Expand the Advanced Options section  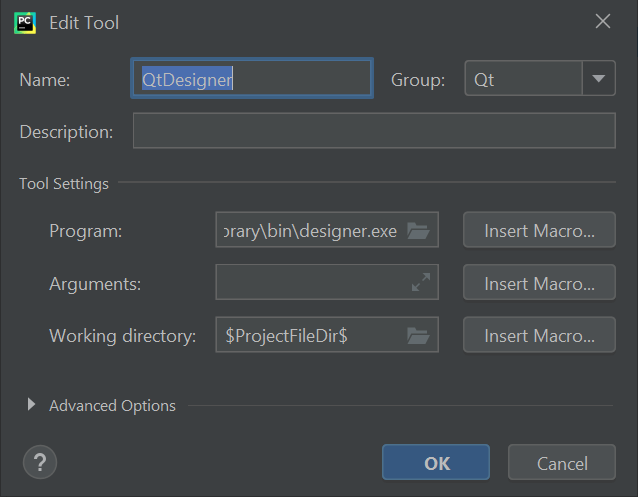(x=31, y=404)
